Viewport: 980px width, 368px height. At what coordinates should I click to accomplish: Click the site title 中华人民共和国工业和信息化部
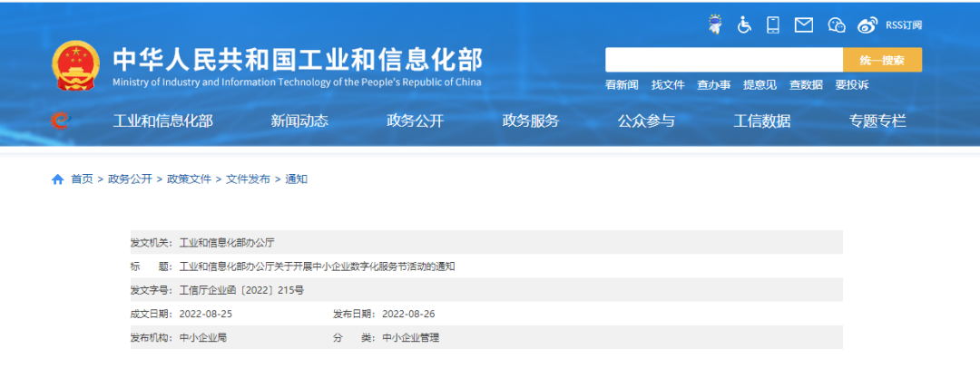pos(298,60)
